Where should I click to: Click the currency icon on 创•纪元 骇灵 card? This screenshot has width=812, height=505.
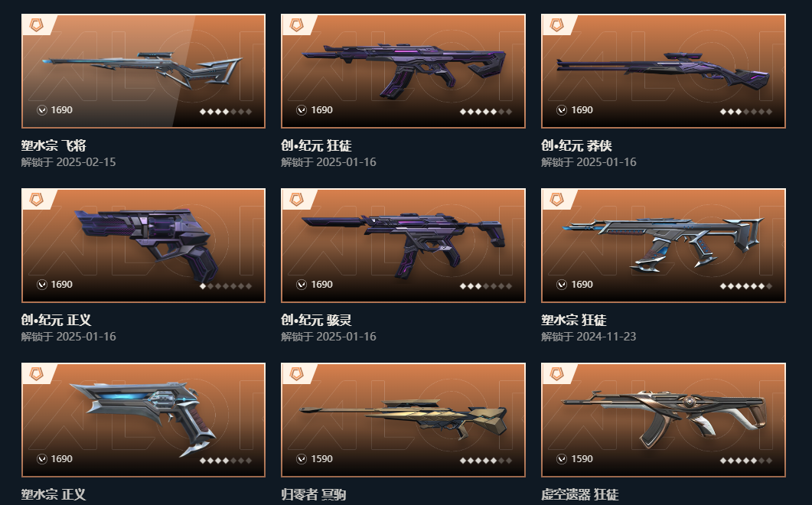coord(302,285)
